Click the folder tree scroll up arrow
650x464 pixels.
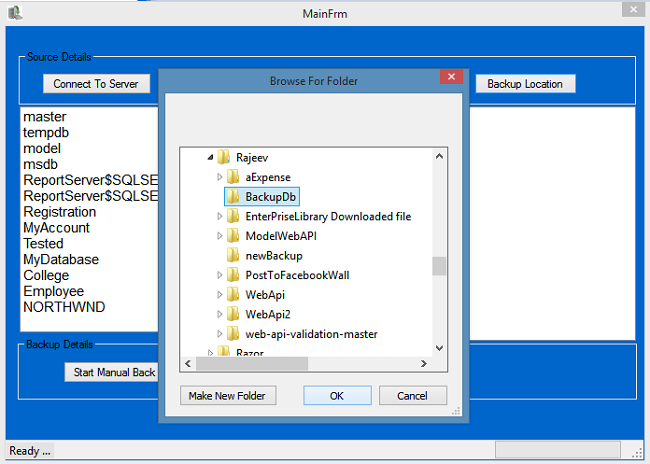pos(439,156)
